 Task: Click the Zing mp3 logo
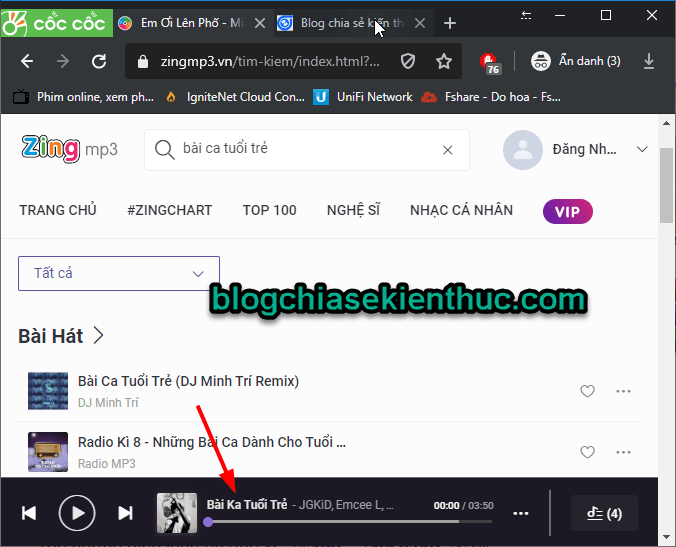tap(69, 149)
